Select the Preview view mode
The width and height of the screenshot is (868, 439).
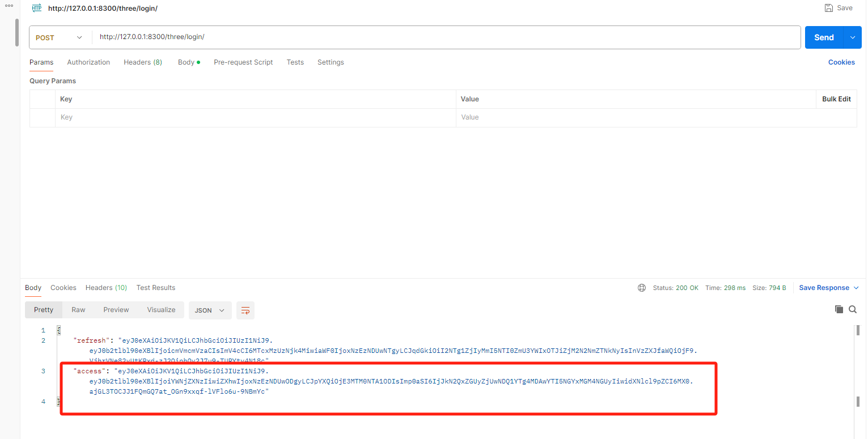(116, 310)
